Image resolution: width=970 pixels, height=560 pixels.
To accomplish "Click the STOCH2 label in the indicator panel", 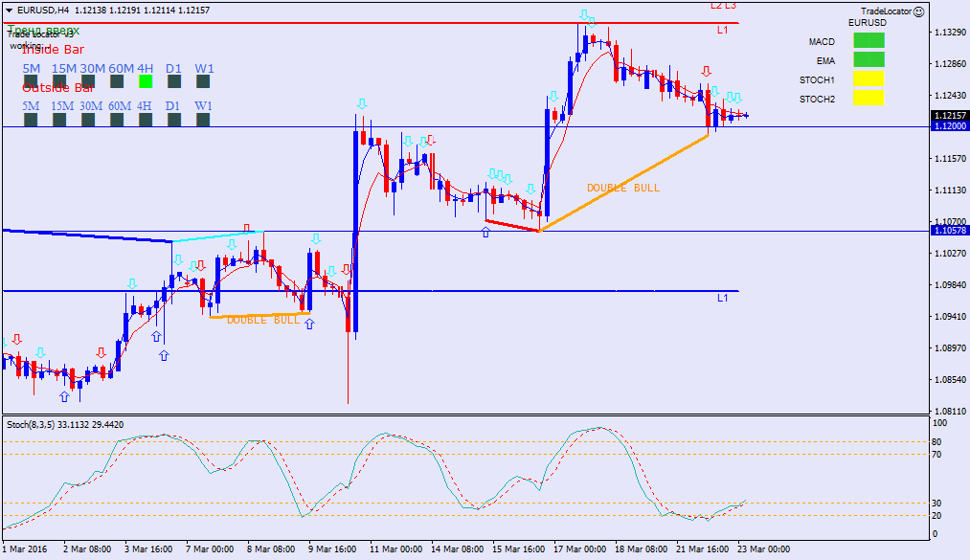I will coord(817,99).
